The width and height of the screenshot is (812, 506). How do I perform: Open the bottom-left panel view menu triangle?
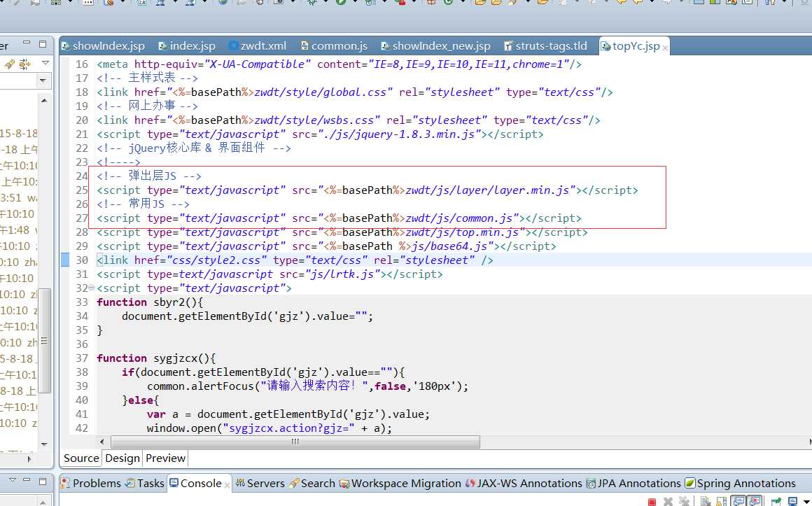click(13, 480)
